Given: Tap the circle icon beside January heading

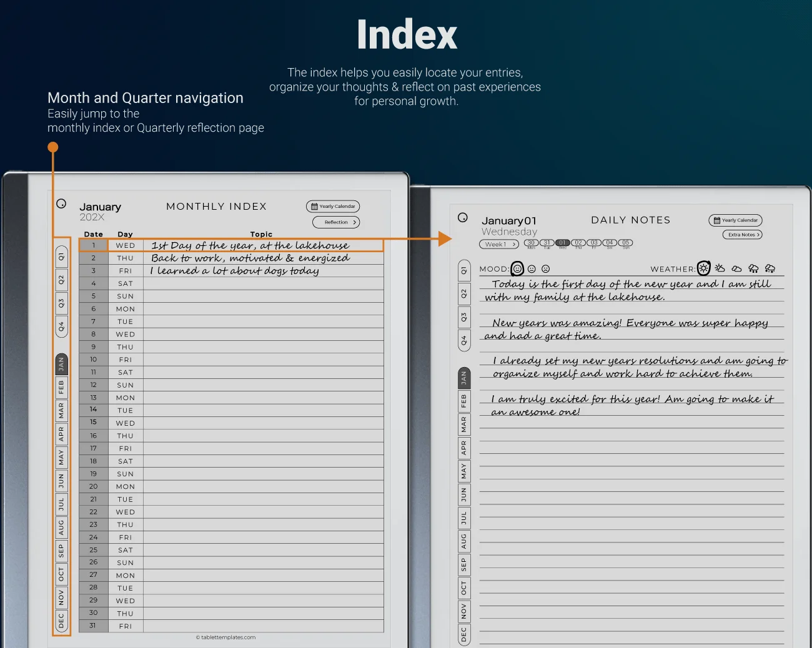Looking at the screenshot, I should click(x=61, y=204).
